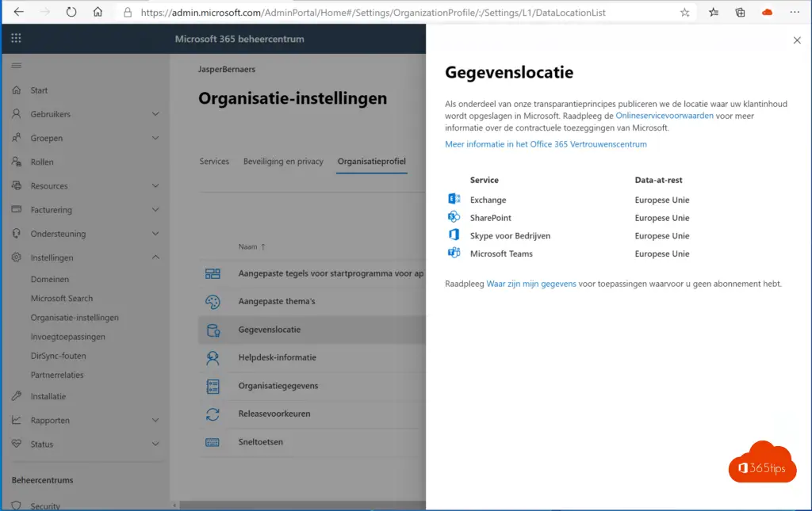Switch to Beveiliging en privacy tab
This screenshot has height=511, width=812.
tap(283, 162)
